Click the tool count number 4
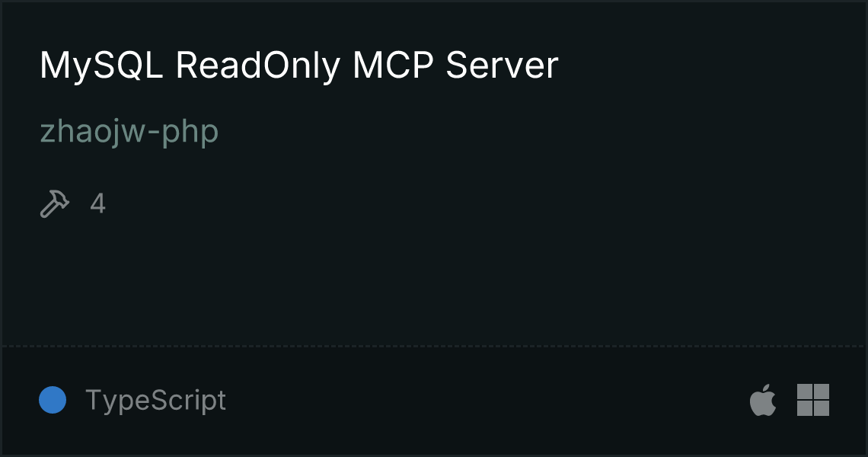868x457 pixels. 98,204
